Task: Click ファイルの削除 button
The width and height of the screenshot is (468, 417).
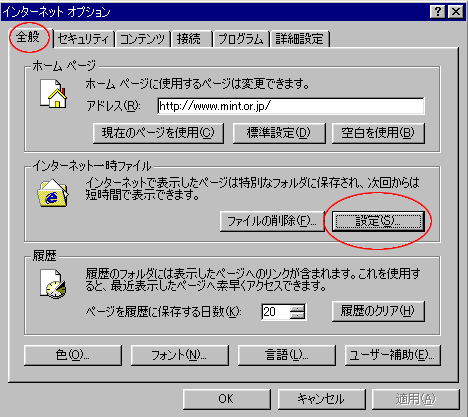Action: click(x=272, y=221)
